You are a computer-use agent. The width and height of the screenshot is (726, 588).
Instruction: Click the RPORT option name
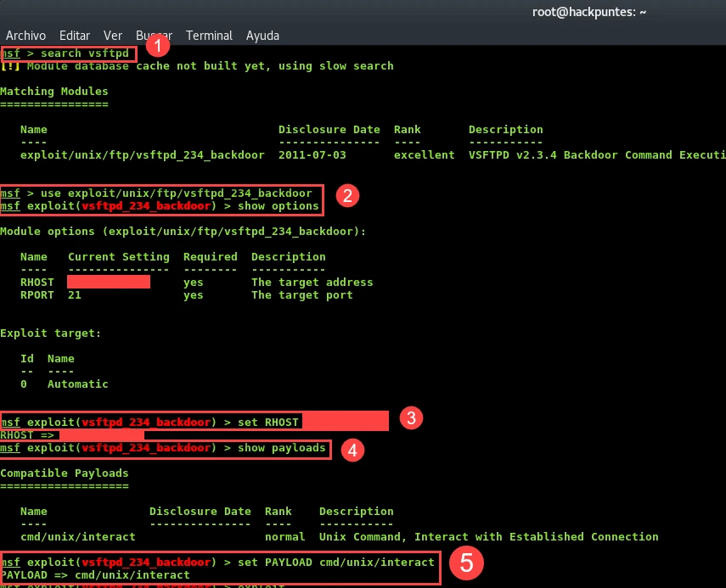point(37,295)
